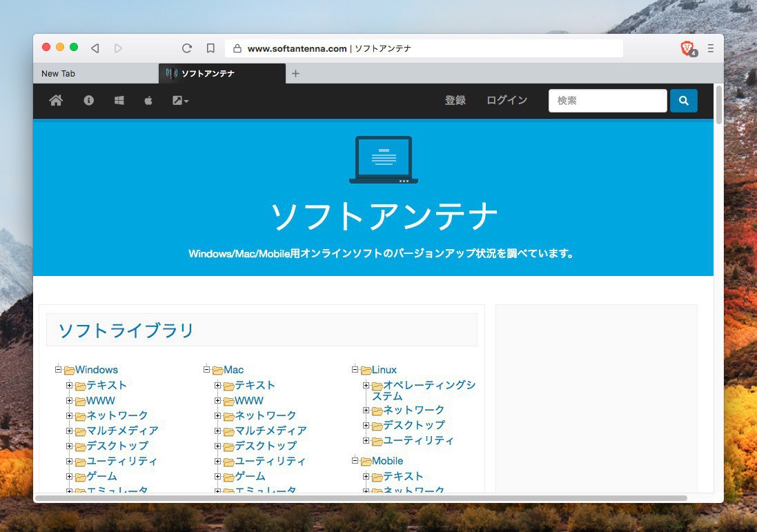Click the laptop logo in the banner
The width and height of the screenshot is (757, 532).
(x=384, y=160)
